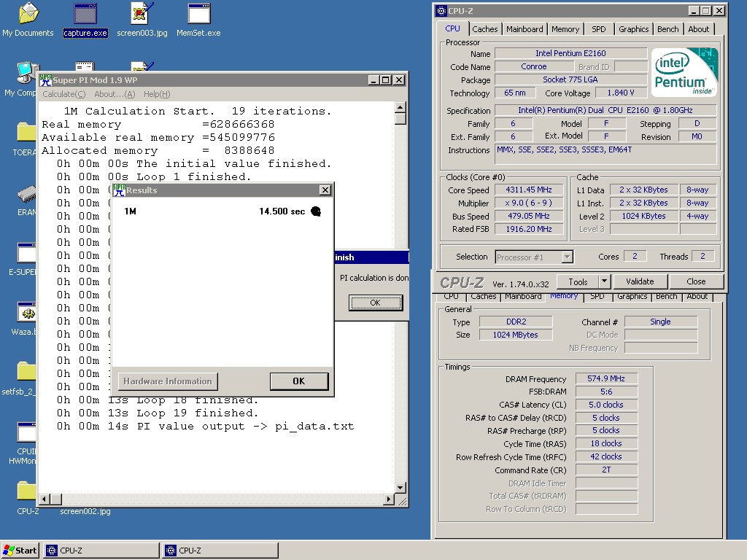Click the Core Voltage value 1.840 V
747x560 pixels.
coord(621,93)
